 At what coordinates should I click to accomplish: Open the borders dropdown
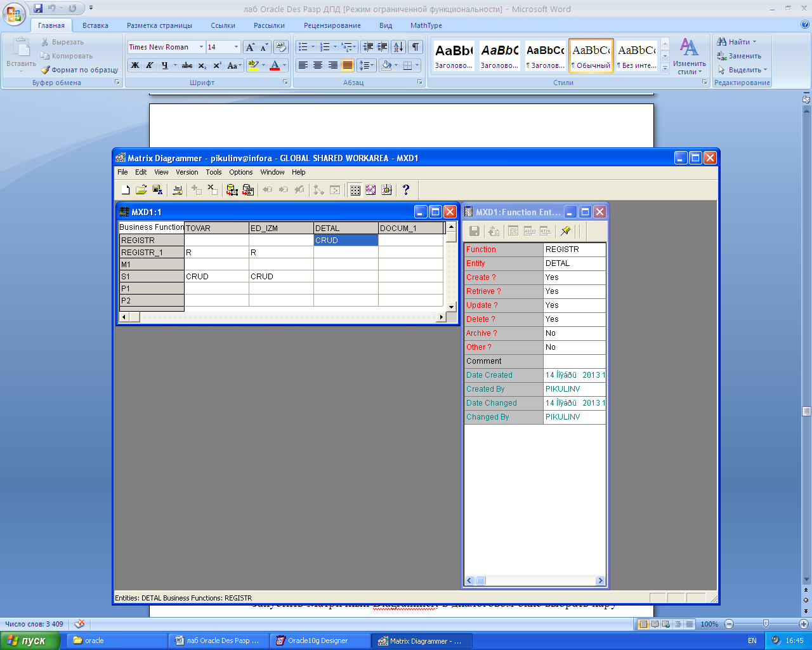coord(417,65)
